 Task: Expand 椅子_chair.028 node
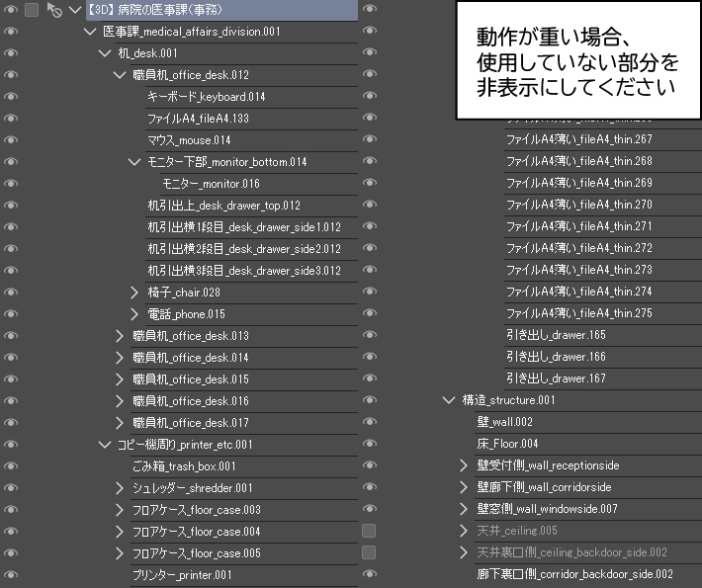coord(134,293)
